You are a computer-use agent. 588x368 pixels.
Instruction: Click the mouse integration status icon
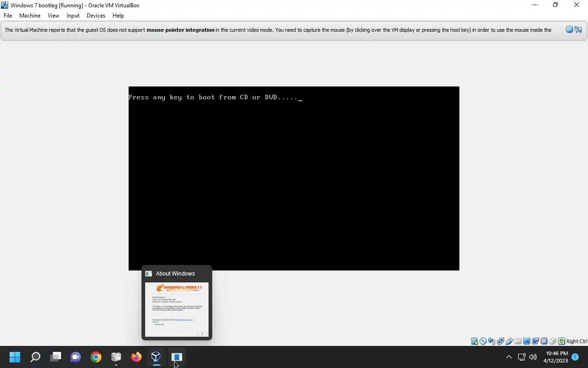click(x=553, y=341)
